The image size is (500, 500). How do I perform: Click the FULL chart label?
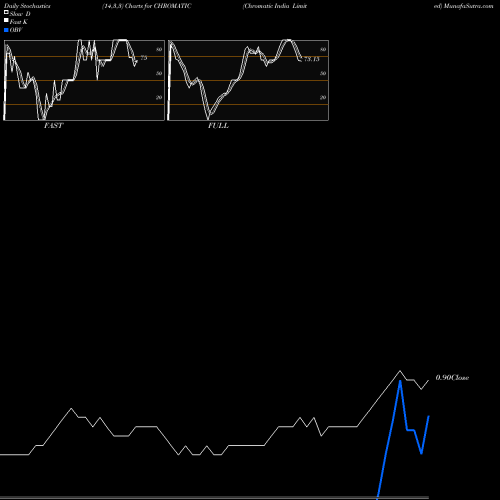click(x=218, y=125)
